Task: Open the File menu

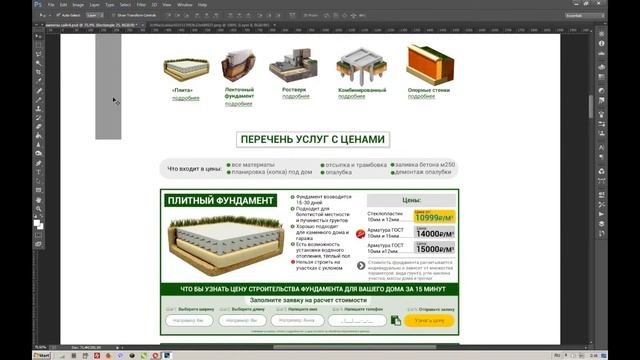Action: point(51,5)
